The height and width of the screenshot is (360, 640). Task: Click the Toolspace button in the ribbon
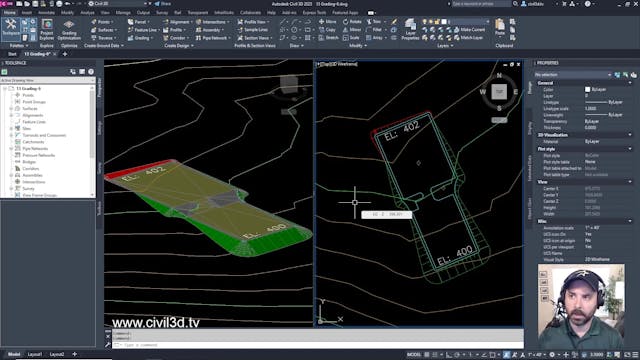click(x=11, y=28)
